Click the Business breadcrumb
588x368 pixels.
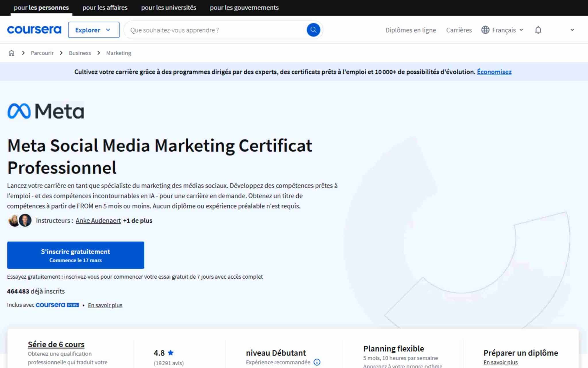click(80, 53)
